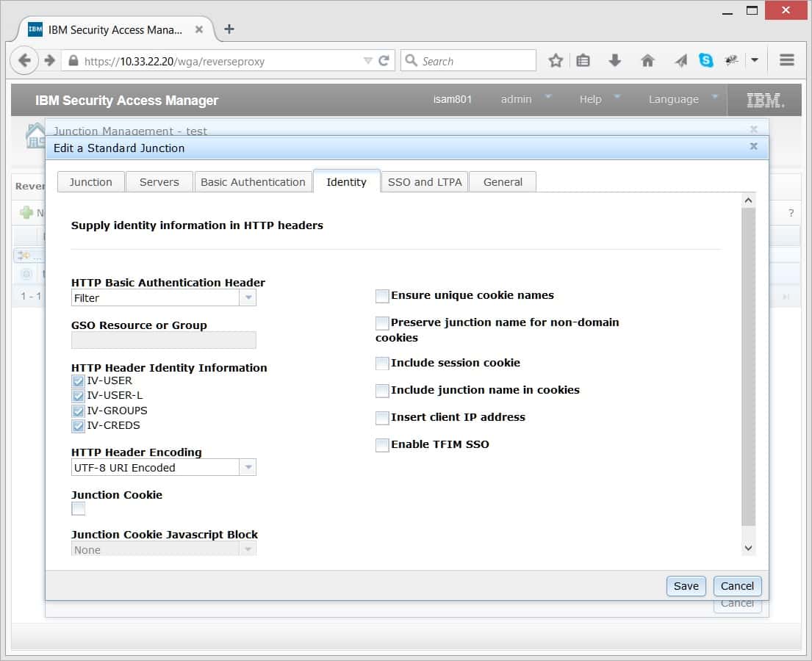
Task: Enable the Insert client IP address option
Action: pyautogui.click(x=382, y=418)
